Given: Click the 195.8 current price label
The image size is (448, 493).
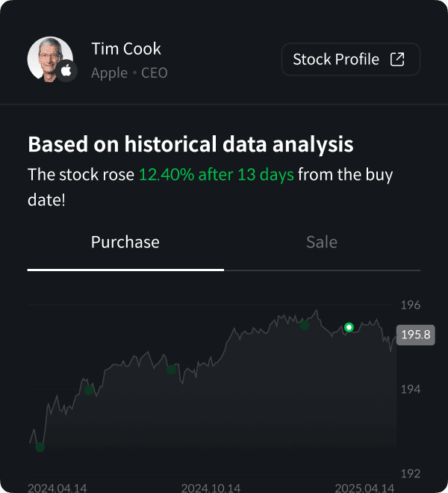Looking at the screenshot, I should click(416, 335).
